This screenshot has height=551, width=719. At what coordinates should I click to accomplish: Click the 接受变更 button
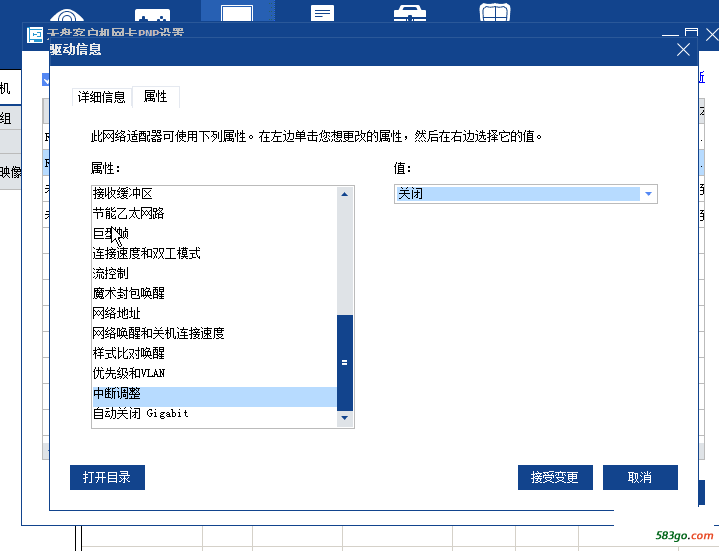click(x=555, y=477)
